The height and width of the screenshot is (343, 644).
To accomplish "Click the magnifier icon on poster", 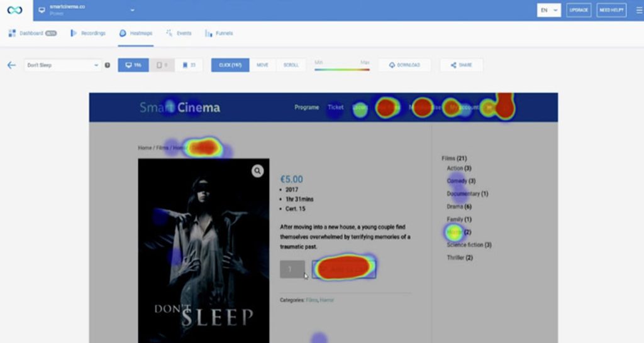I will click(257, 171).
